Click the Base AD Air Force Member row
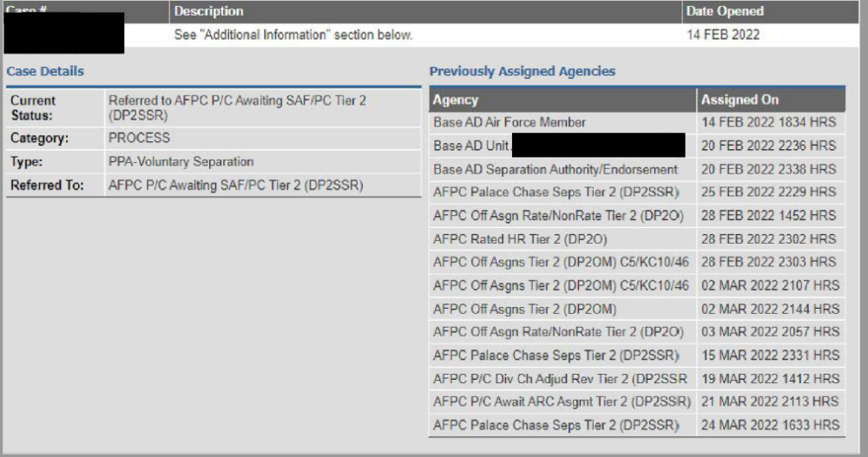The height and width of the screenshot is (457, 868). [510, 122]
